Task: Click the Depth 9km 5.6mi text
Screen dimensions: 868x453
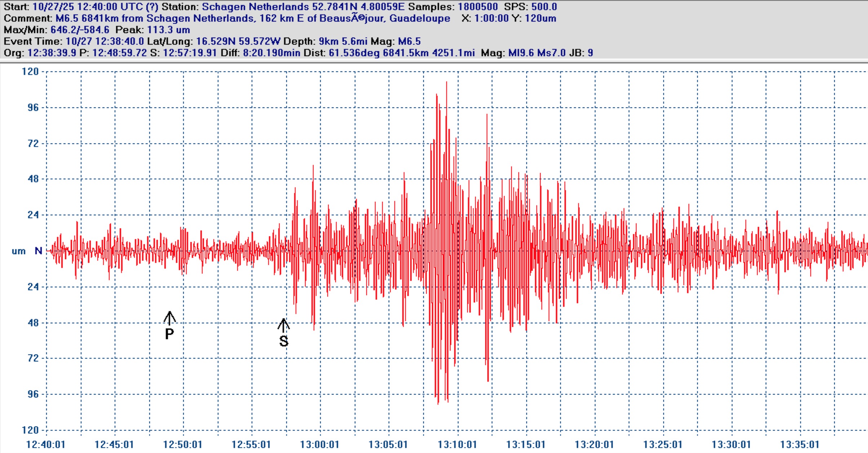Action: tap(342, 41)
